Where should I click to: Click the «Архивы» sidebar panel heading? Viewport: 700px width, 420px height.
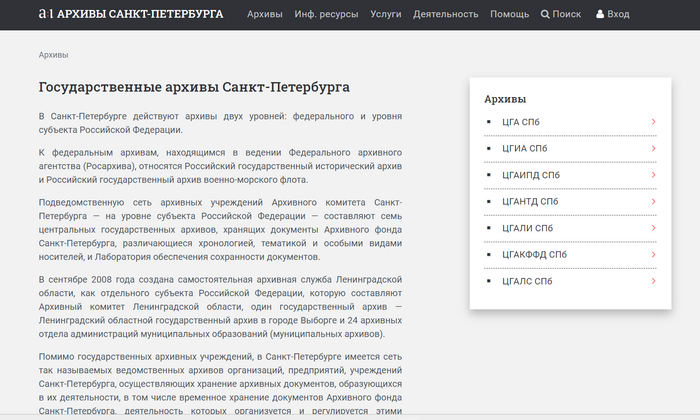[x=505, y=99]
